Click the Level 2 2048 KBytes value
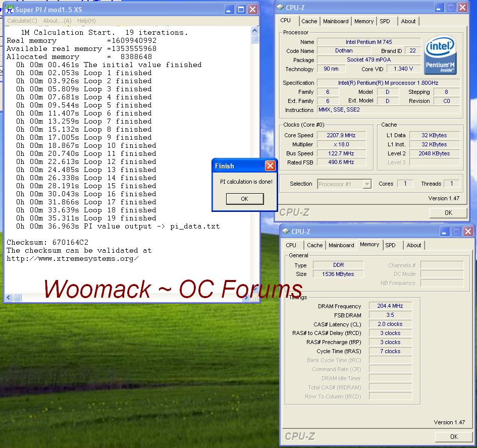The width and height of the screenshot is (477, 448). 434,153
